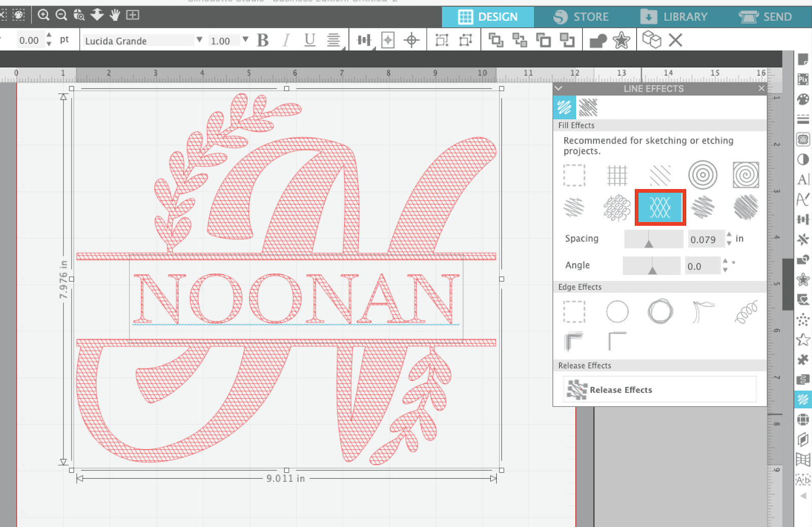Open the Puzzle piece panel icon
Screen dimensions: 812x527
coord(803,360)
